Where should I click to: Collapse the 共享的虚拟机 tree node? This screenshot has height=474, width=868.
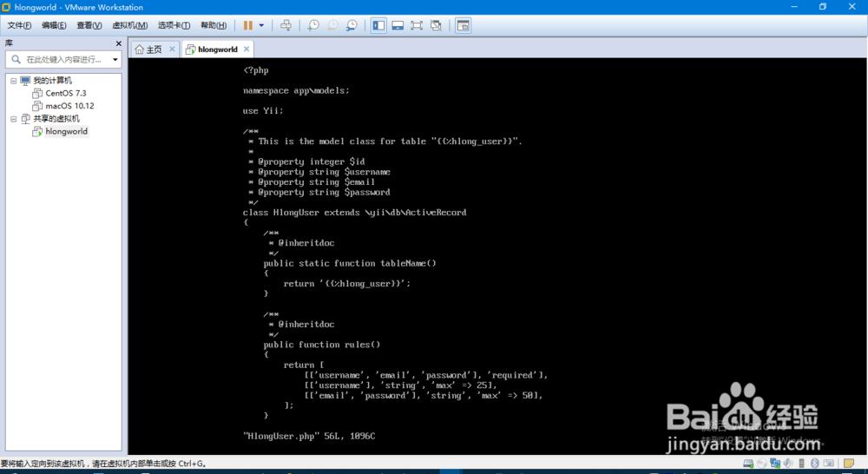point(13,119)
